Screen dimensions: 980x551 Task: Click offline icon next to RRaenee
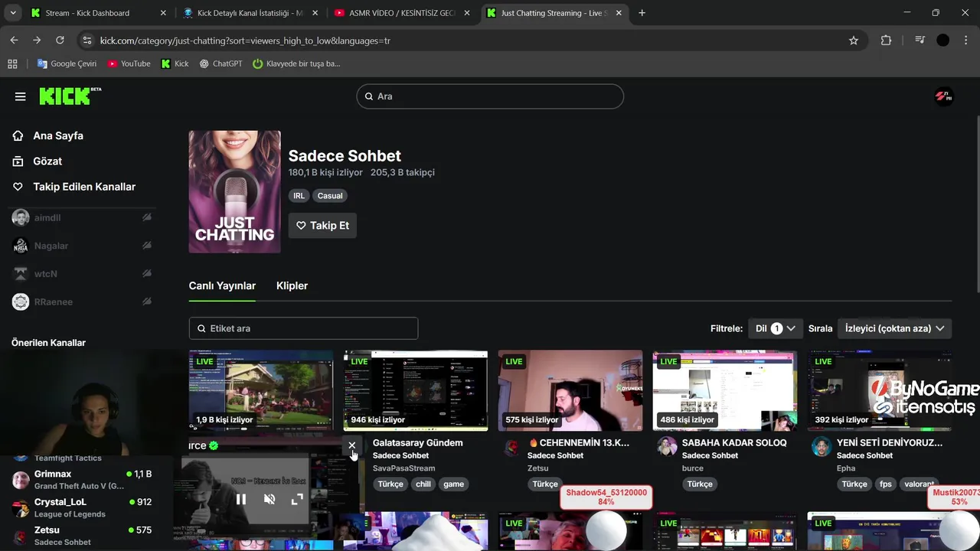[146, 302]
